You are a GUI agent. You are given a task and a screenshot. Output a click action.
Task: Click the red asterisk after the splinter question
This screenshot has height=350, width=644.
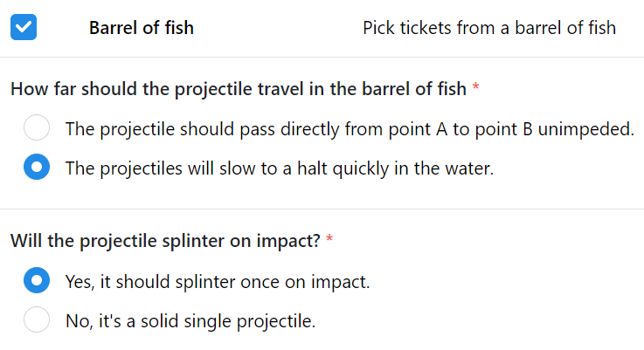point(329,238)
